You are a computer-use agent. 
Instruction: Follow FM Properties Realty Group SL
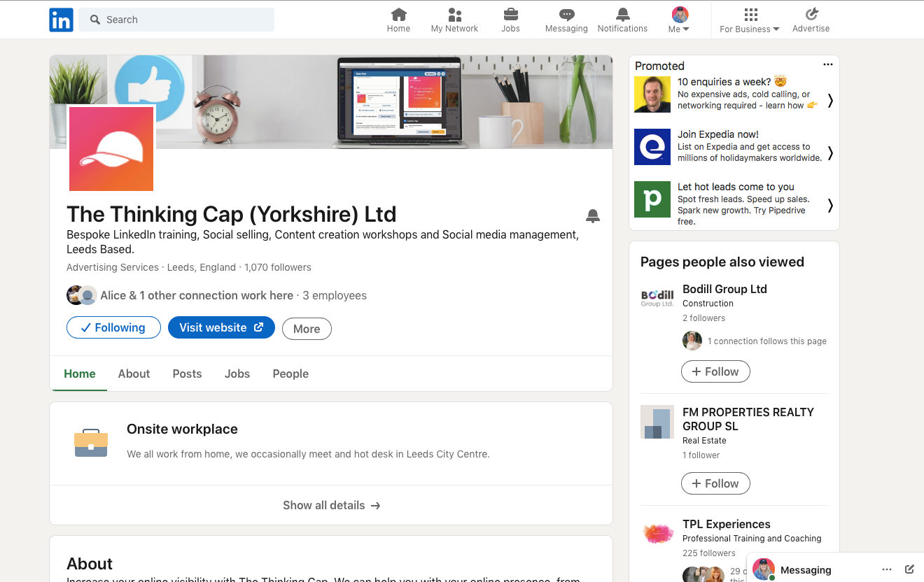[x=715, y=483]
